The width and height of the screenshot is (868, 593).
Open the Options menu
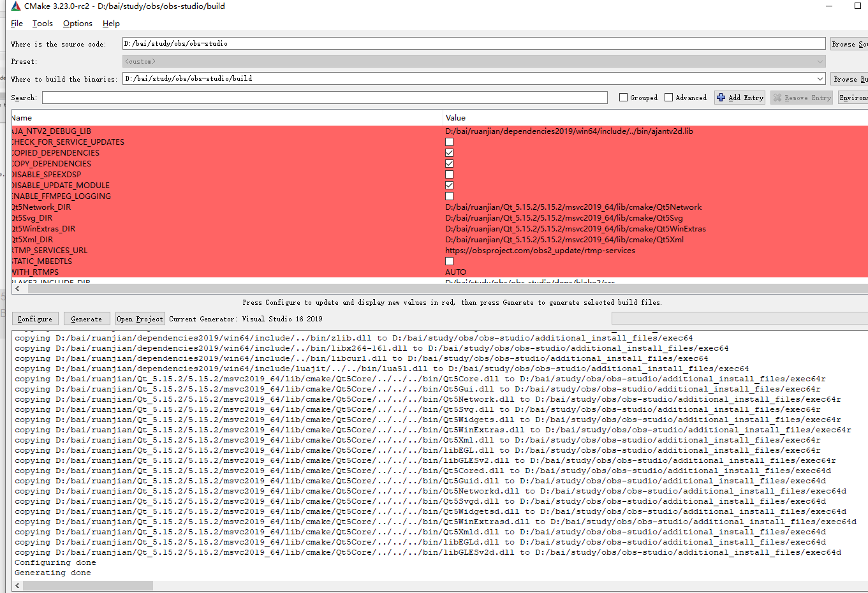pos(78,24)
